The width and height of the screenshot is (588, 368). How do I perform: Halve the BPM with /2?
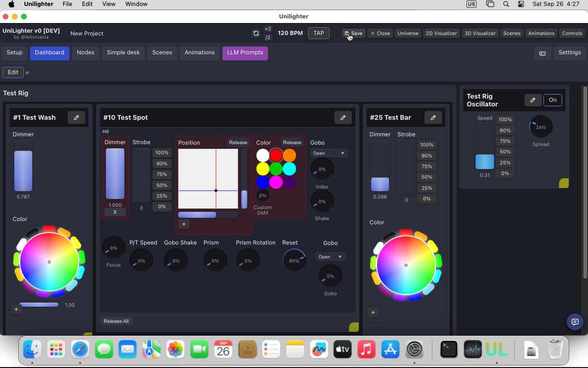tap(268, 38)
